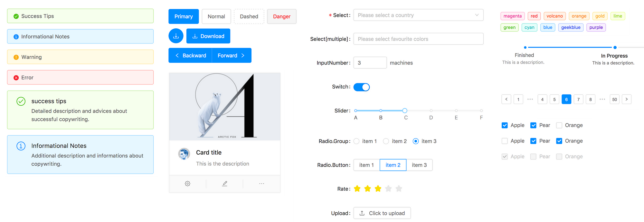The width and height of the screenshot is (644, 222).
Task: Click the Click to upload button
Action: (x=382, y=213)
